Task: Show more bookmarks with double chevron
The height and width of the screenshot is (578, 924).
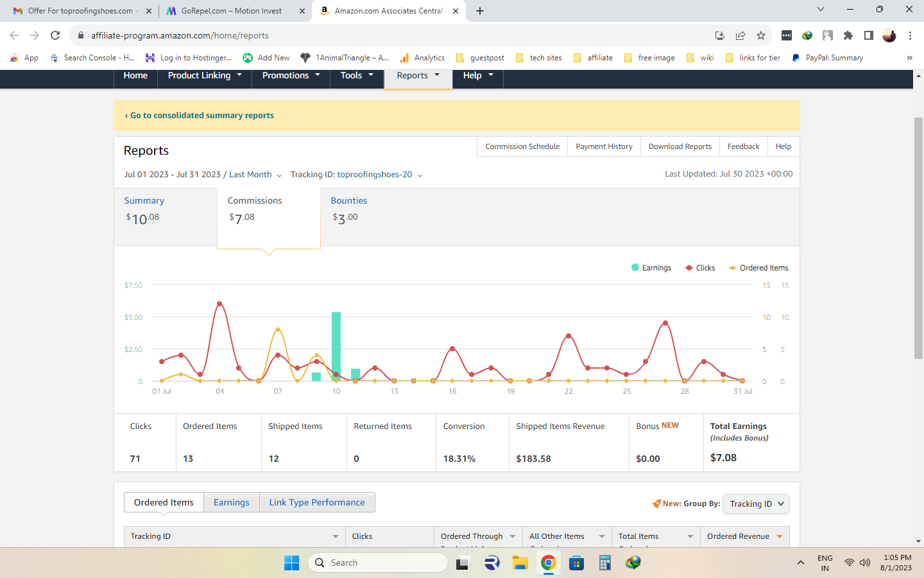Action: 909,58
